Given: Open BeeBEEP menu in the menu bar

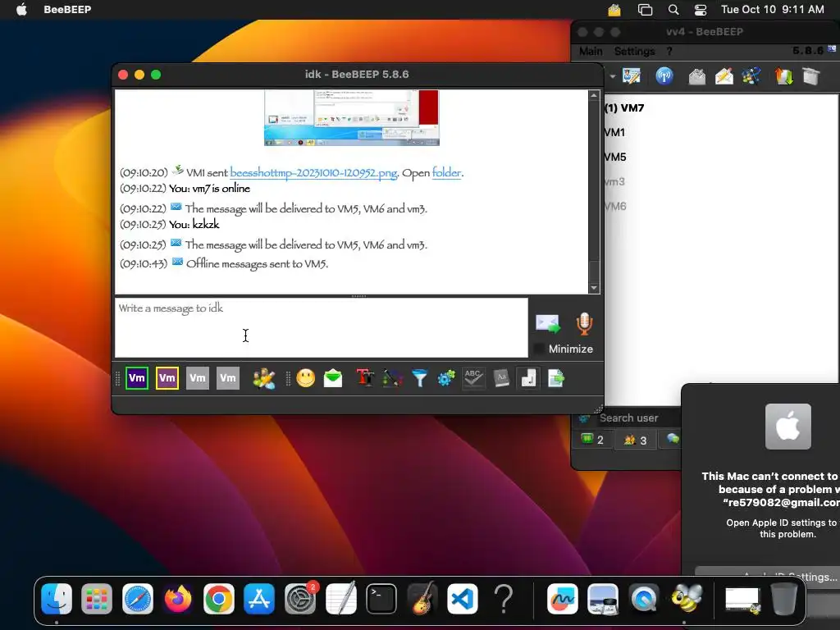Looking at the screenshot, I should click(67, 10).
